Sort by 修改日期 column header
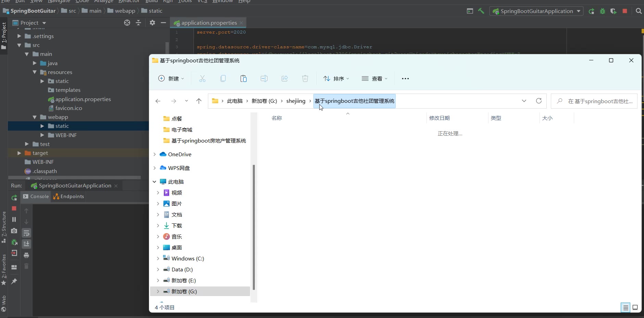Screen dimensions: 644x318 (439, 118)
